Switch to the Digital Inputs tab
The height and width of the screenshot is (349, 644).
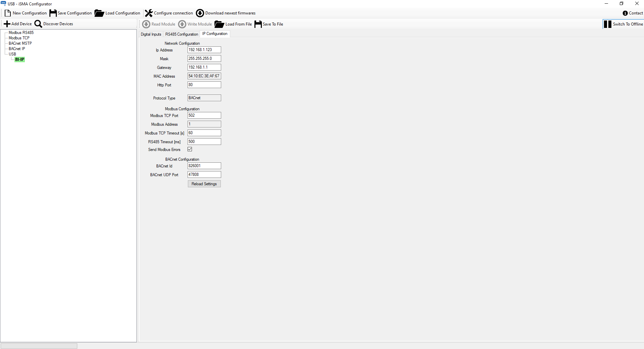point(151,34)
